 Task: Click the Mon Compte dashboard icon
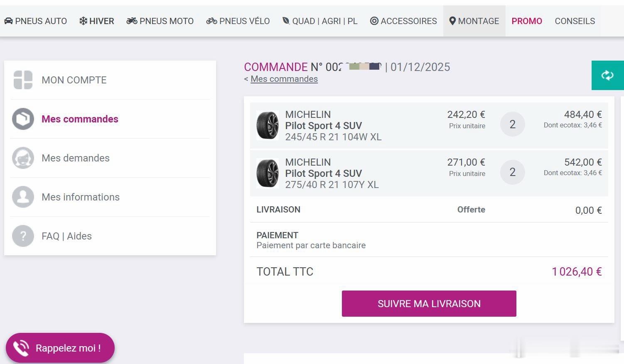click(23, 80)
